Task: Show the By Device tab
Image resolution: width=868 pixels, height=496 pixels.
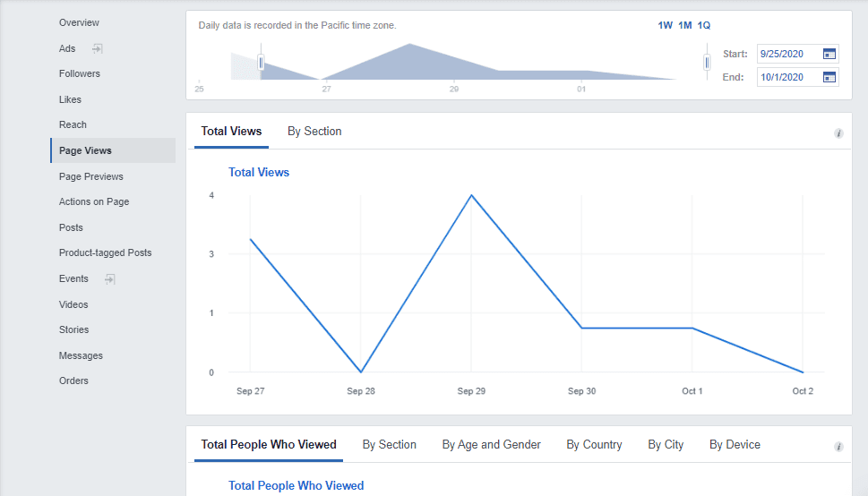Action: pyautogui.click(x=735, y=445)
